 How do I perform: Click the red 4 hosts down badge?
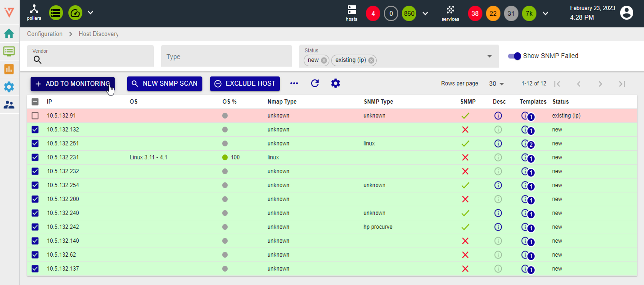tap(373, 13)
